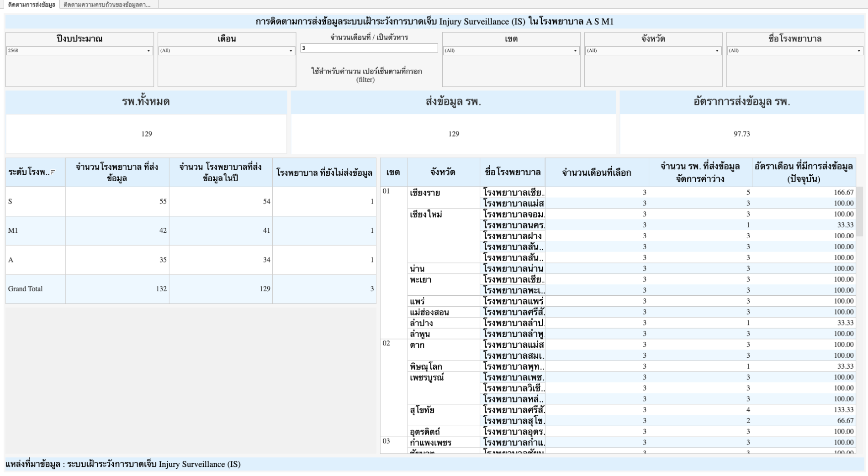The image size is (868, 476).
Task: Click the จำนวนโรงพยาบาล ที่ส่งข้อมูล column header
Action: [x=117, y=173]
